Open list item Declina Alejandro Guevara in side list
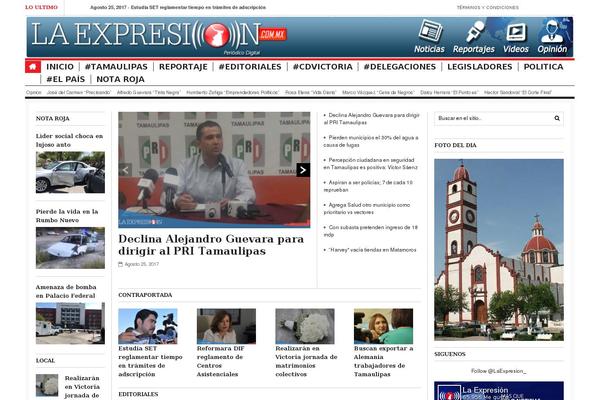600x400 pixels. [372, 119]
